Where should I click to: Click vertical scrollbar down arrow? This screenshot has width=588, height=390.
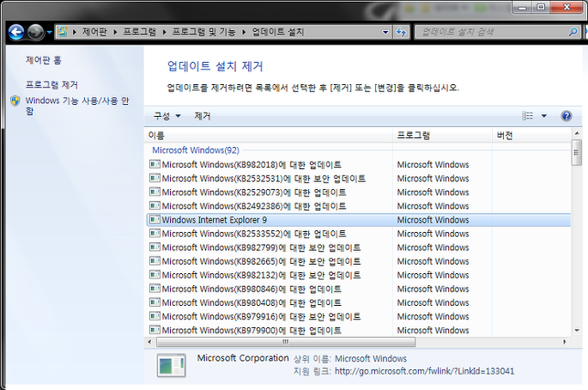pos(577,331)
